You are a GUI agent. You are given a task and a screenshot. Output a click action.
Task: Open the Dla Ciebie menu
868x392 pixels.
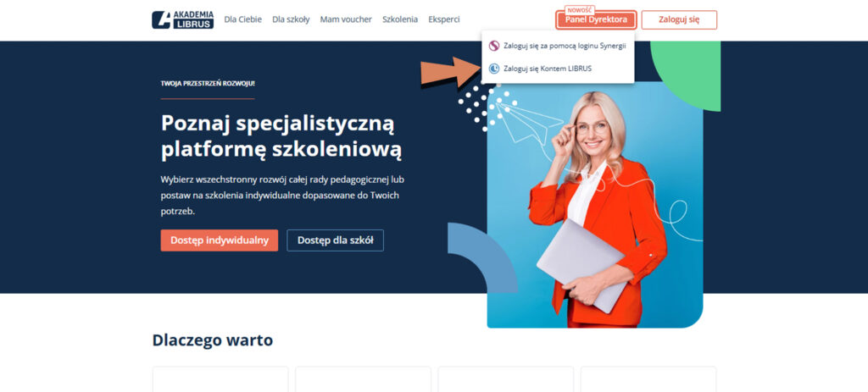[x=243, y=19]
